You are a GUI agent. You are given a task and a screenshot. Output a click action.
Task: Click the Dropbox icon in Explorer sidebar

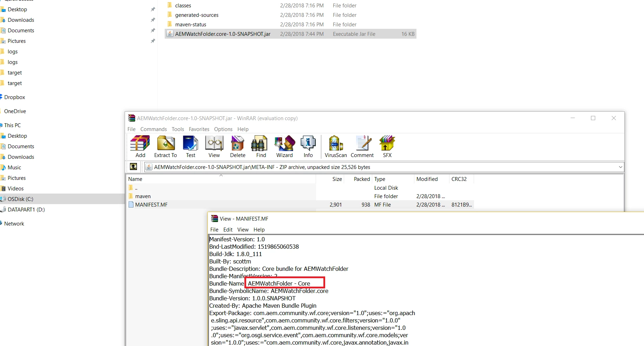coord(1,97)
